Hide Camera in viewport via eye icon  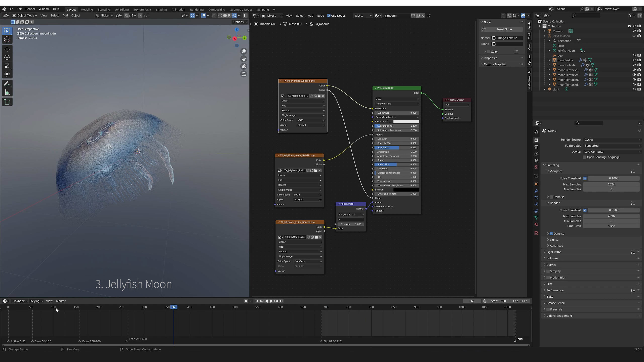click(634, 31)
